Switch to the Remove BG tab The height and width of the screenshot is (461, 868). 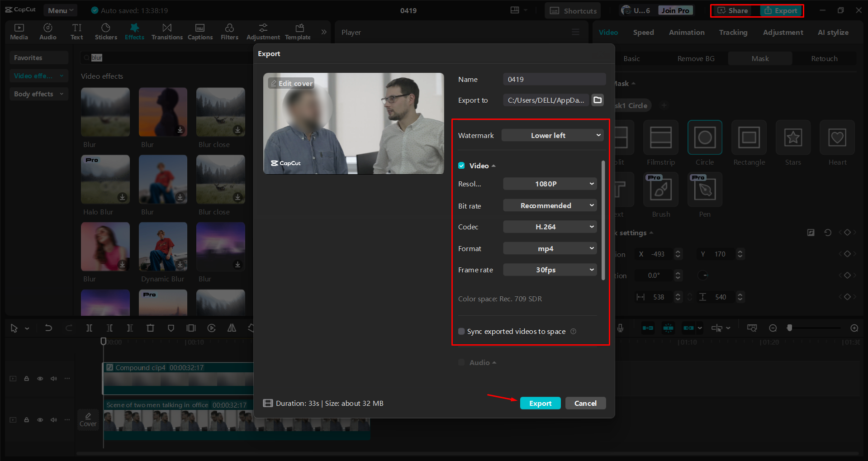[x=696, y=58]
